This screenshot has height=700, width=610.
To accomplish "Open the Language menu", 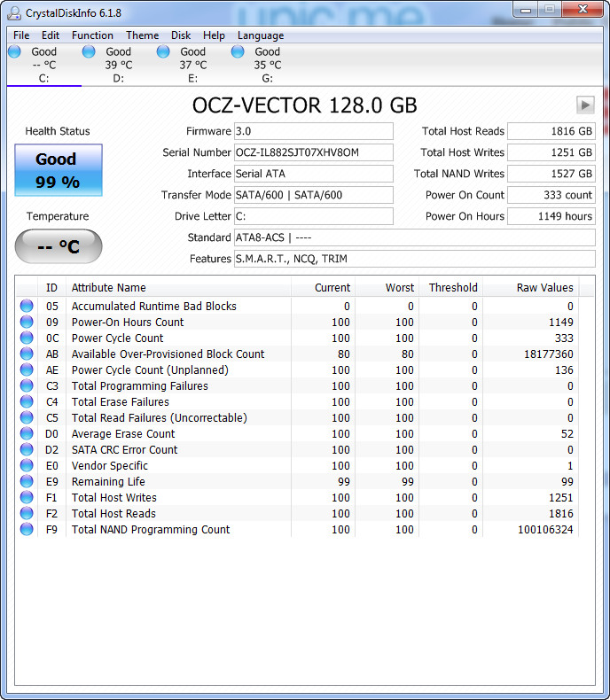I will click(261, 35).
